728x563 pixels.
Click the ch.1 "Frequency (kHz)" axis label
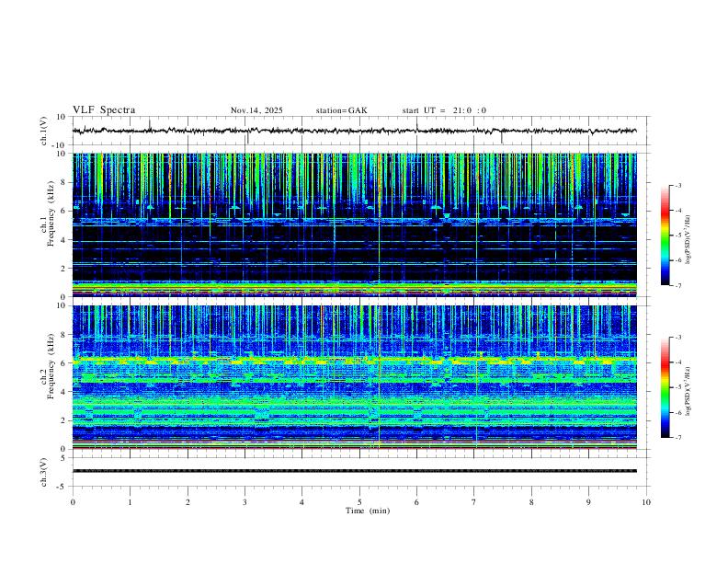tap(51, 214)
